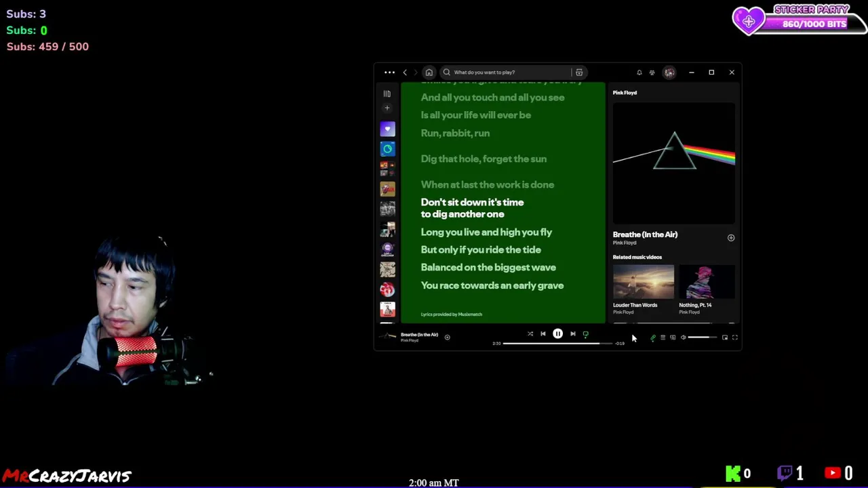Play Nothing, Pt. 14 video thumbnail
Viewport: 868px width, 488px height.
707,282
